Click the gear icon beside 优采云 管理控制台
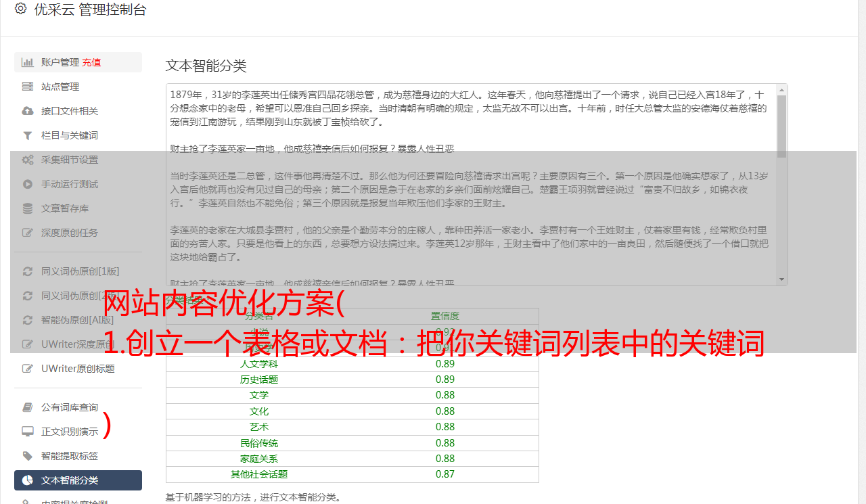The width and height of the screenshot is (866, 504). pyautogui.click(x=20, y=9)
